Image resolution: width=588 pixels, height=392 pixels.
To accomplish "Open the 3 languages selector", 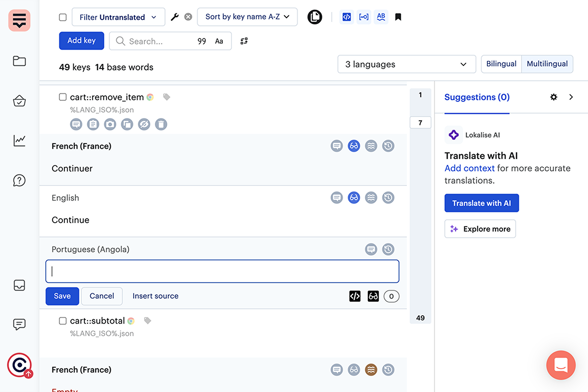I will pyautogui.click(x=406, y=64).
